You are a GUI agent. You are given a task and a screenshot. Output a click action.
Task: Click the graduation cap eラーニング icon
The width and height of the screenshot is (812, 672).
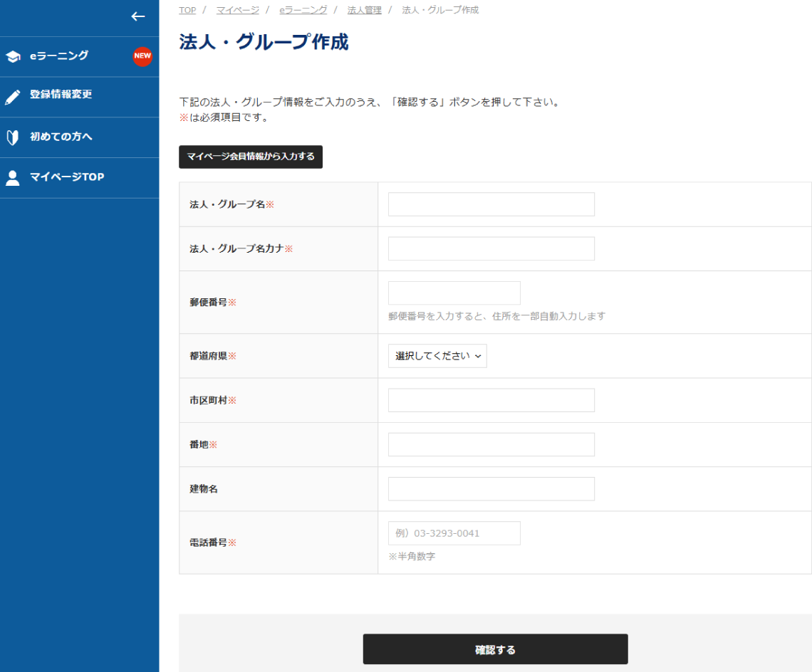click(13, 57)
